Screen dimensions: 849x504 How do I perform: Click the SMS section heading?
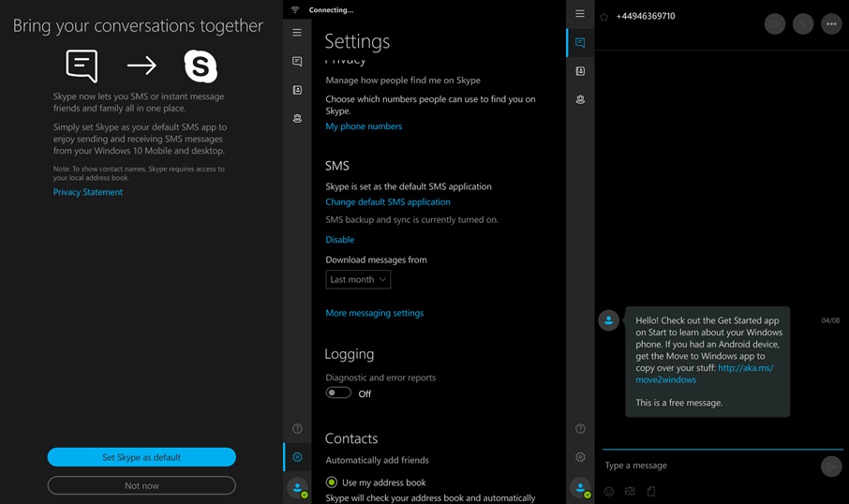point(336,166)
